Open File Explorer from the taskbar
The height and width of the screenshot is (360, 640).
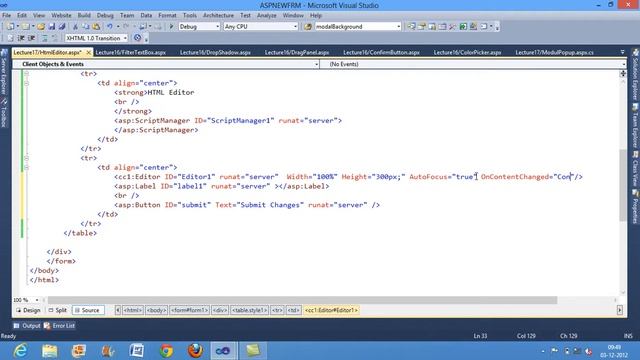coord(50,351)
